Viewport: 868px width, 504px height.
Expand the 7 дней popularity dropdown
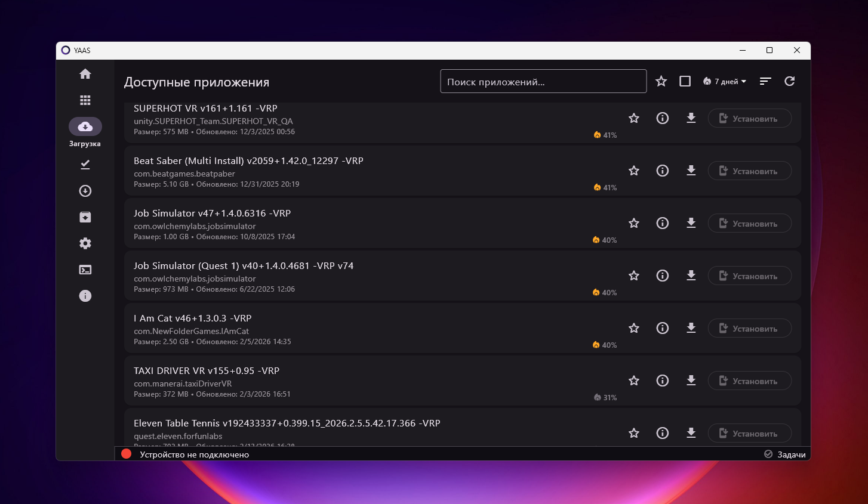pos(725,81)
